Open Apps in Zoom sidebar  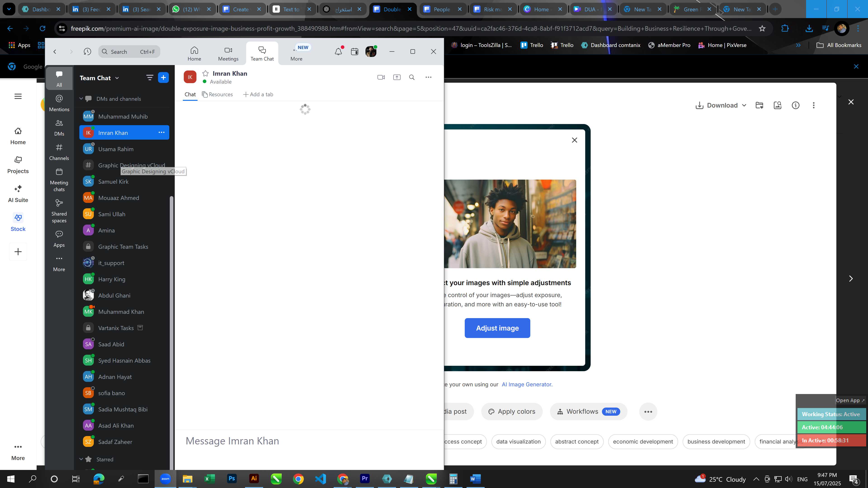coord(59,239)
